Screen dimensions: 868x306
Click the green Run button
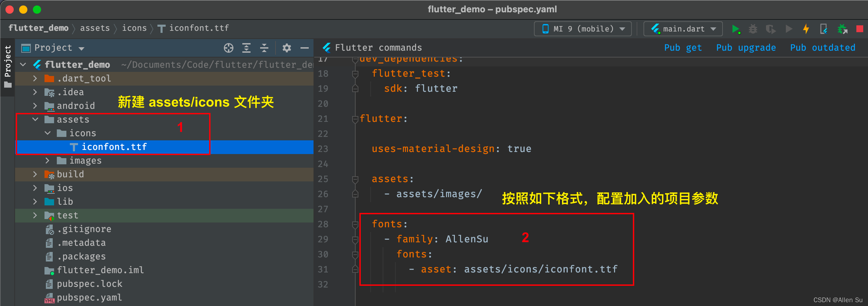(x=736, y=29)
